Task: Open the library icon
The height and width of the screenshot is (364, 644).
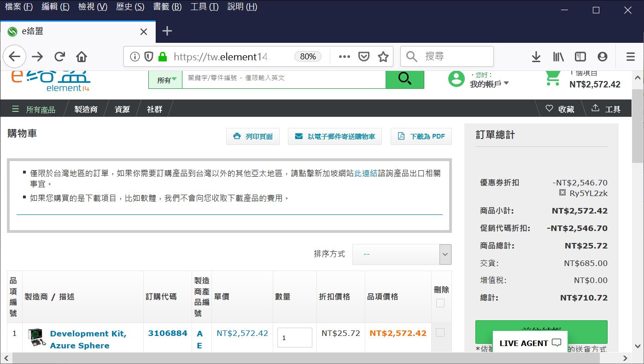Action: coord(558,57)
